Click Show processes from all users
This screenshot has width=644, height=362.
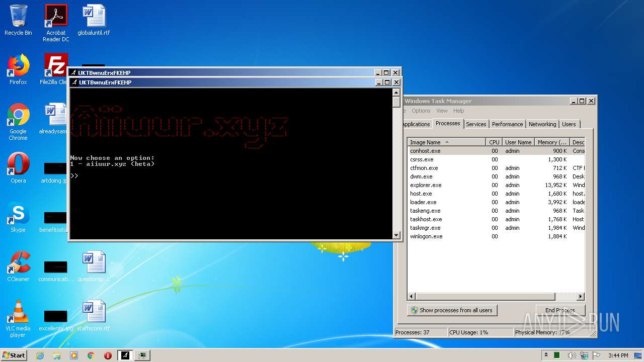tap(452, 310)
